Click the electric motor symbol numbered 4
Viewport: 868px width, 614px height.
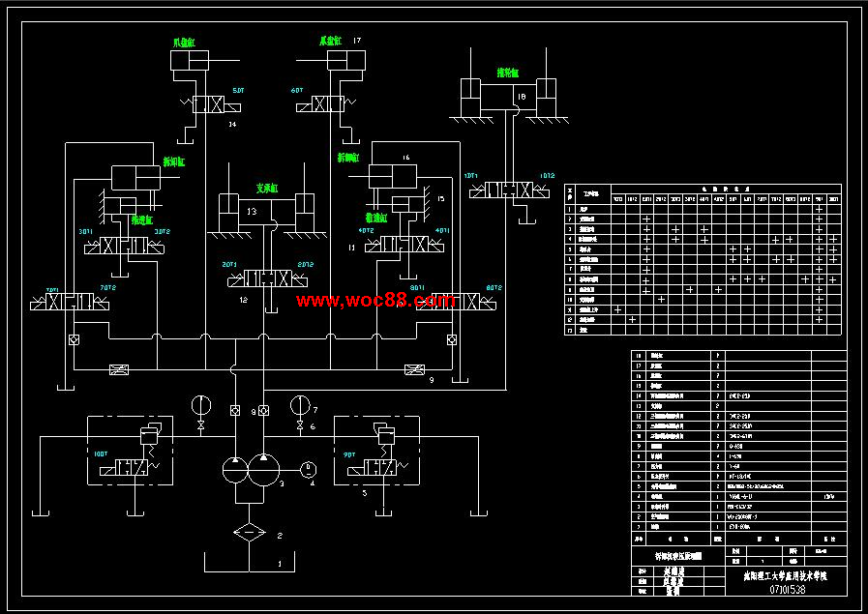[x=308, y=470]
